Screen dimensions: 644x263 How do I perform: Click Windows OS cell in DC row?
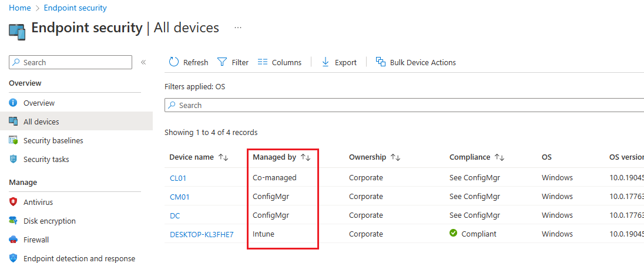point(557,215)
